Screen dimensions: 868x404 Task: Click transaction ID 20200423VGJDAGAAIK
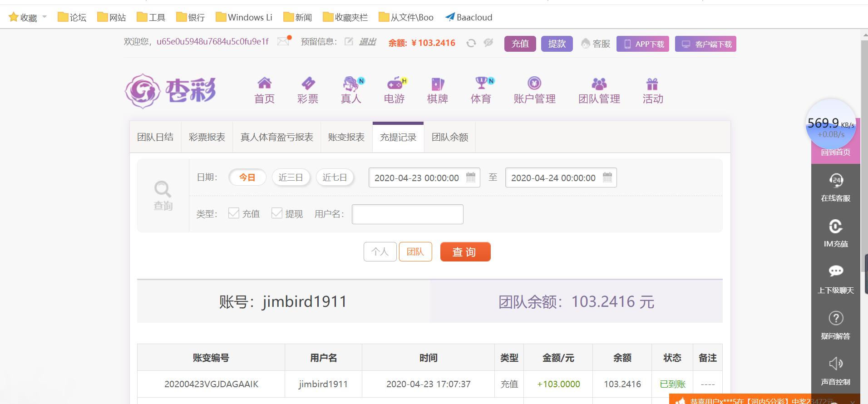point(211,384)
